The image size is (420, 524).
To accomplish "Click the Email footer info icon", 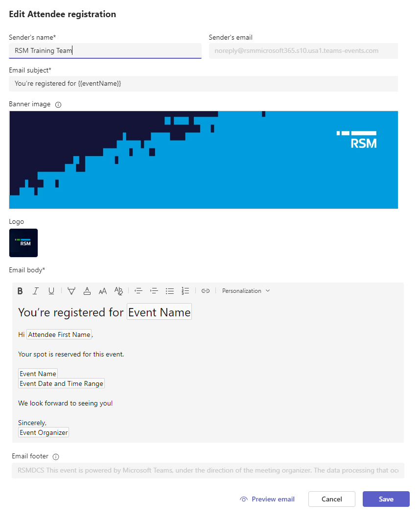I will [55, 456].
